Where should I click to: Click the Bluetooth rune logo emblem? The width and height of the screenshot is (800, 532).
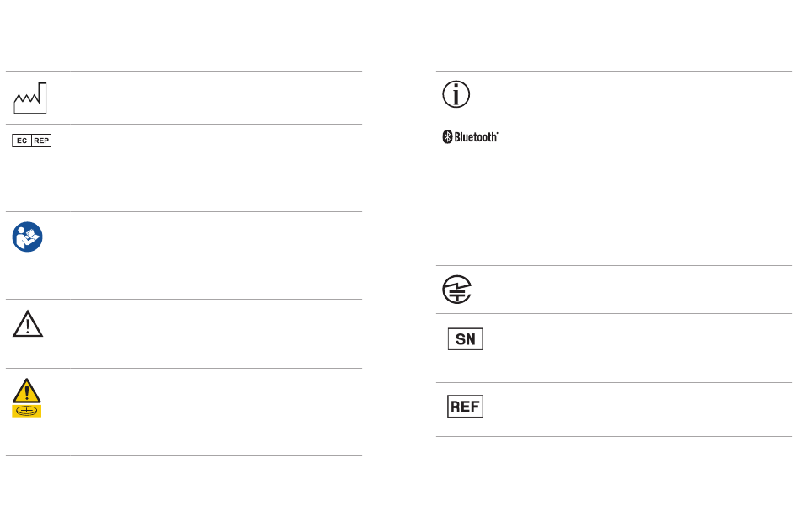pyautogui.click(x=447, y=136)
